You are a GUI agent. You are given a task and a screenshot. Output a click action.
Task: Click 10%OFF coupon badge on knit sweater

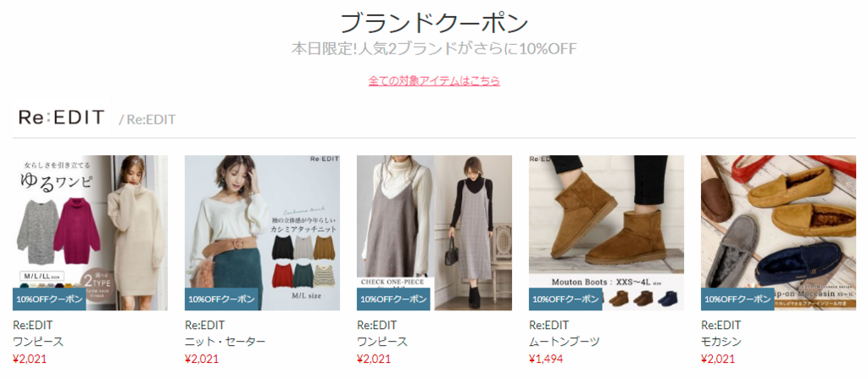pyautogui.click(x=221, y=299)
